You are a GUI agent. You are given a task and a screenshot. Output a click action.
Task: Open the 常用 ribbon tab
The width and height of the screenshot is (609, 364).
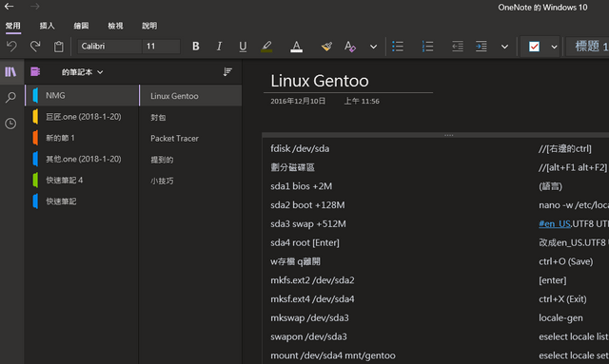tap(12, 26)
